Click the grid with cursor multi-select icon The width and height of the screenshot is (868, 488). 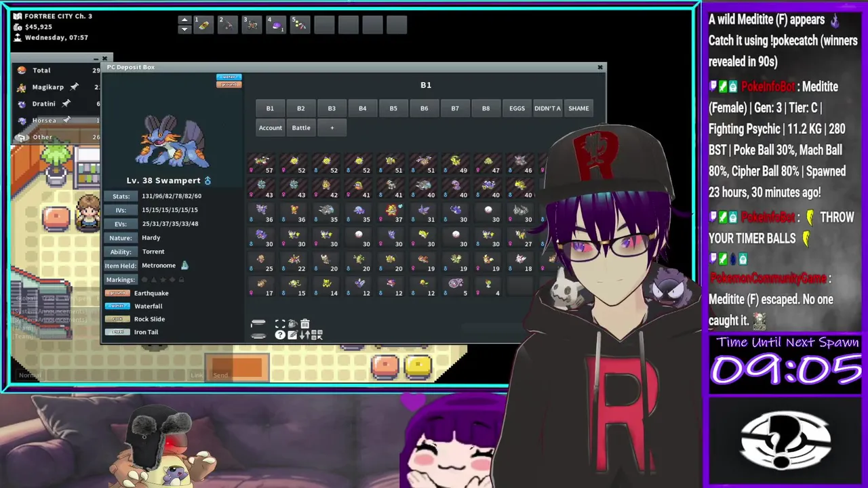pyautogui.click(x=317, y=335)
